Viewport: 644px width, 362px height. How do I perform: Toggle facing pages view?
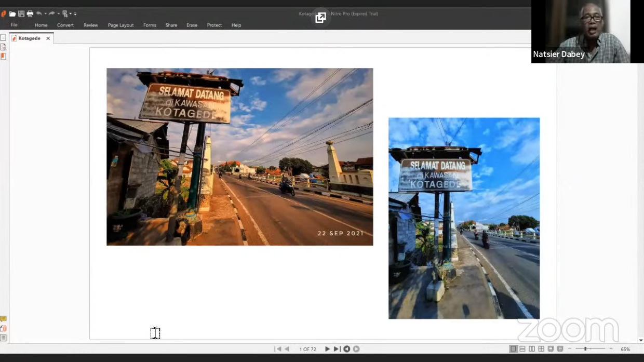point(532,349)
